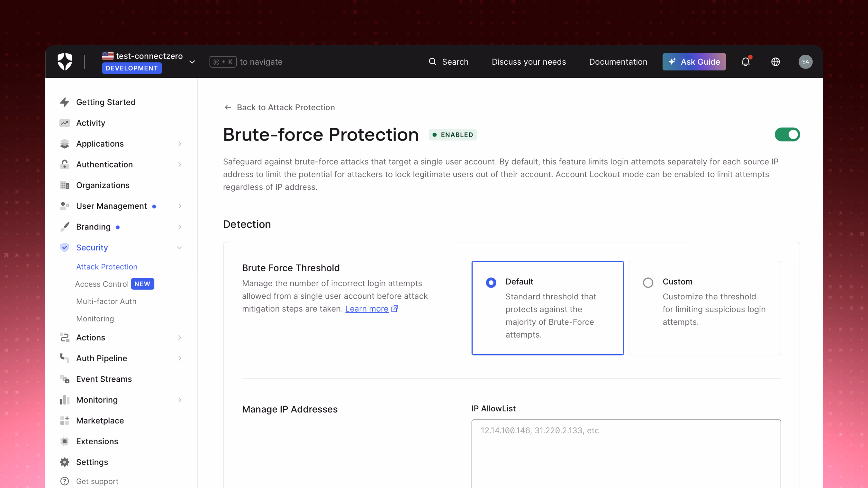Click the external link icon after Learn more

pyautogui.click(x=395, y=308)
